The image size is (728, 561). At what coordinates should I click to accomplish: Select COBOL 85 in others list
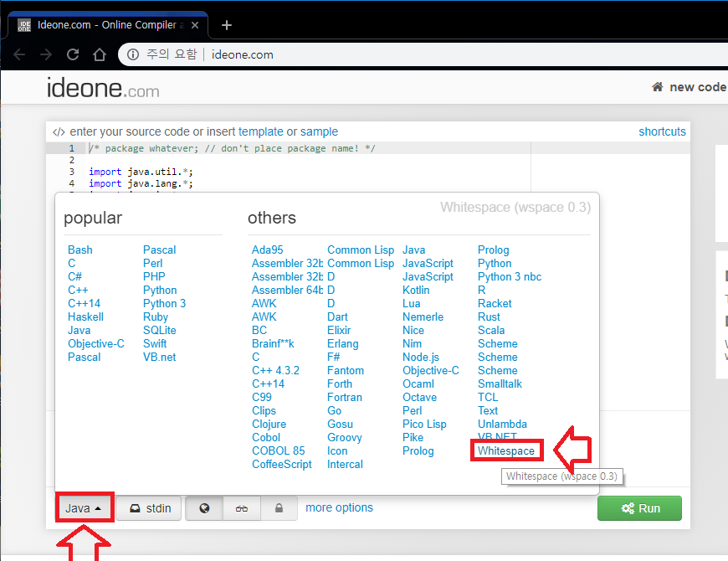coord(279,451)
